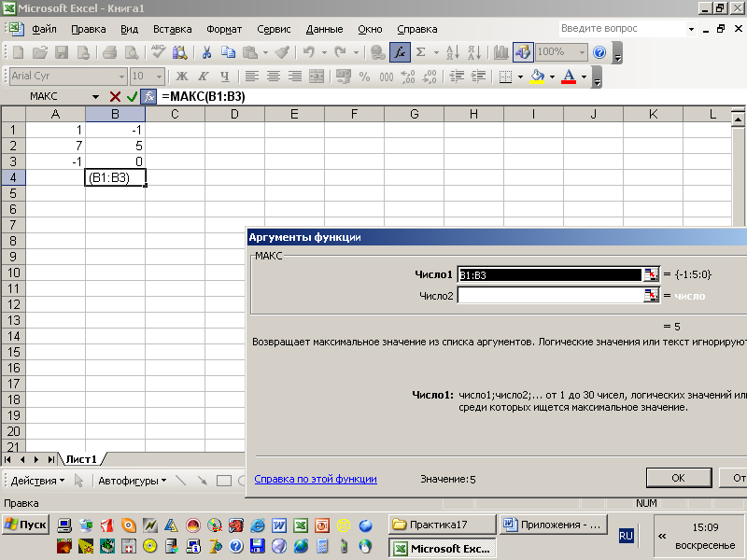Click the Excel Help question mark icon
Viewport: 747px width, 560px height.
tap(599, 52)
